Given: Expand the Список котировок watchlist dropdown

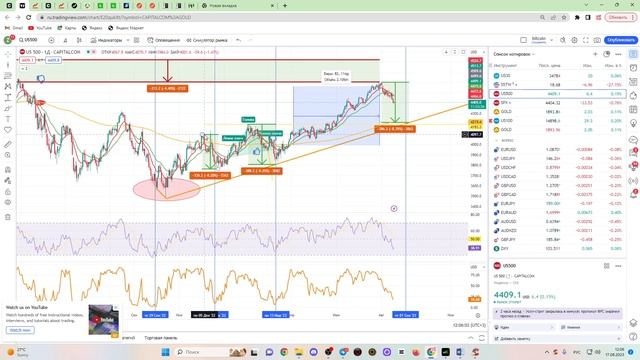Looking at the screenshot, I should 514,54.
